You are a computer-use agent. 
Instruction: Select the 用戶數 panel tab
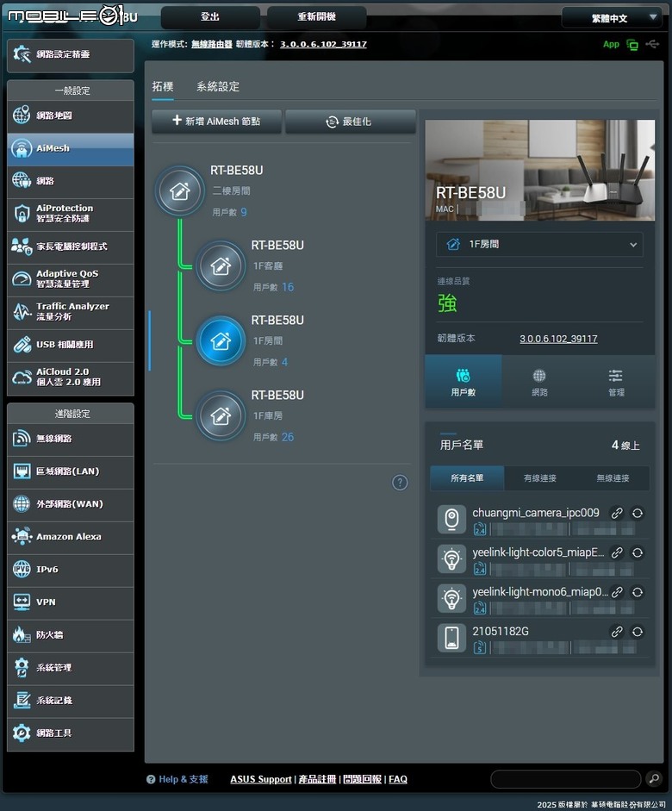point(464,382)
